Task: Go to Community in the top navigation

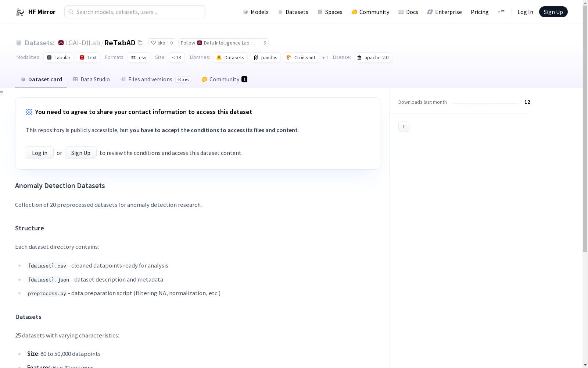Action: 370,12
